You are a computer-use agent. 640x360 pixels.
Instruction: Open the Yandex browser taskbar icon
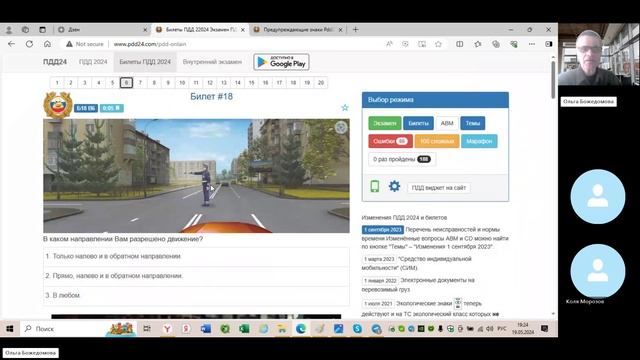(x=167, y=329)
